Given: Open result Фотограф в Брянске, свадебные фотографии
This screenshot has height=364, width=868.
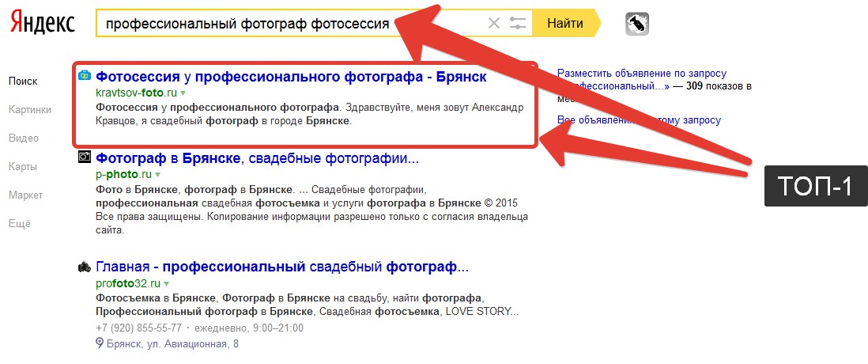Looking at the screenshot, I should [258, 158].
